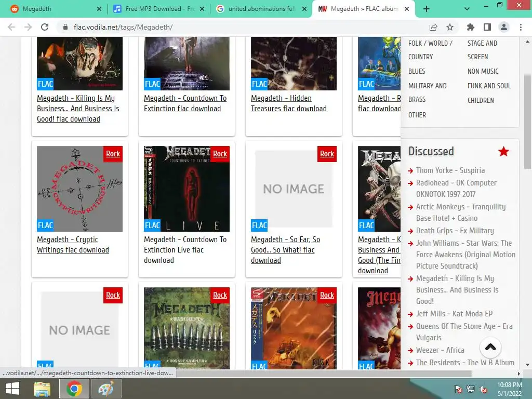Click FLAC badge on Cryptic Writings cover

46,225
